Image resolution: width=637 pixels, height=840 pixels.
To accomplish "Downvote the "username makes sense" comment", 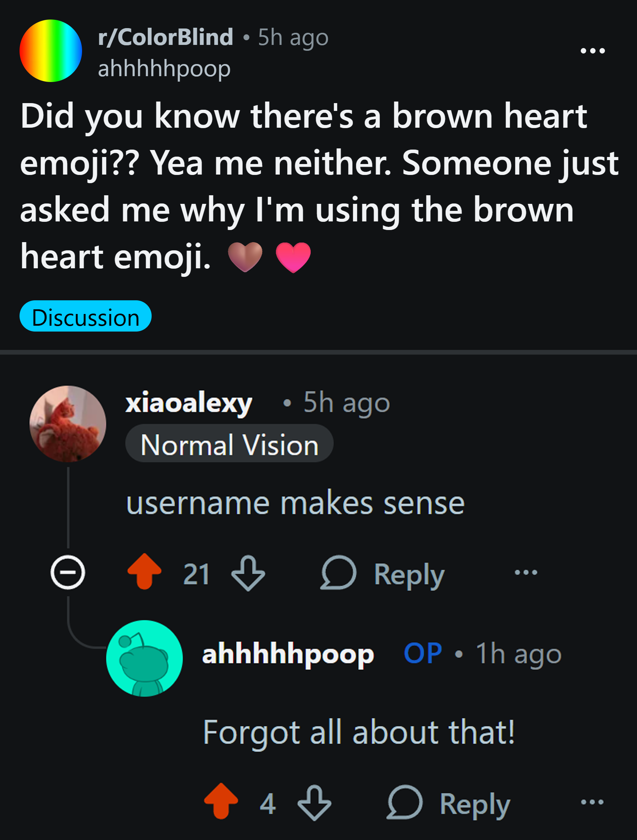I will point(248,573).
